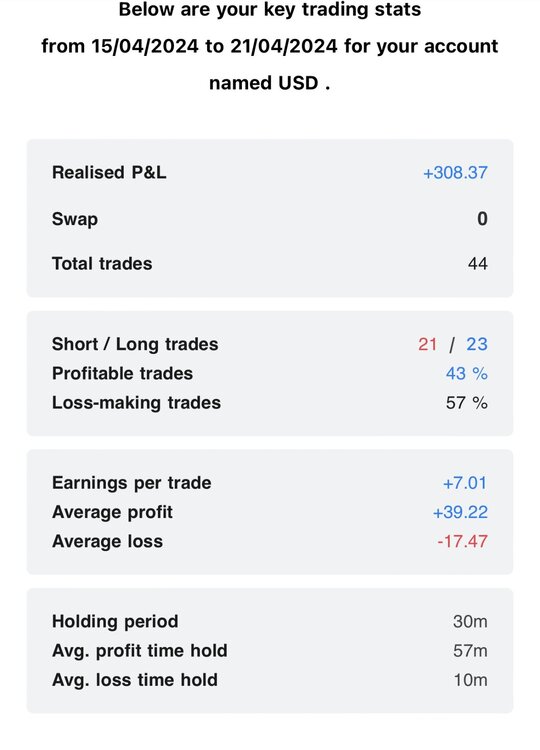Select the Avg. loss time hold 10m
540x750 pixels.
[x=470, y=680]
